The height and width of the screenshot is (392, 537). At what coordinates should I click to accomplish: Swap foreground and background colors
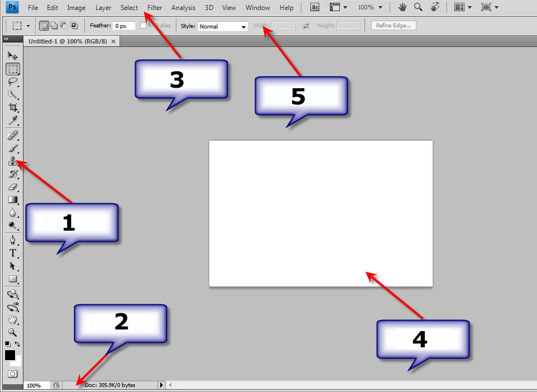[18, 344]
